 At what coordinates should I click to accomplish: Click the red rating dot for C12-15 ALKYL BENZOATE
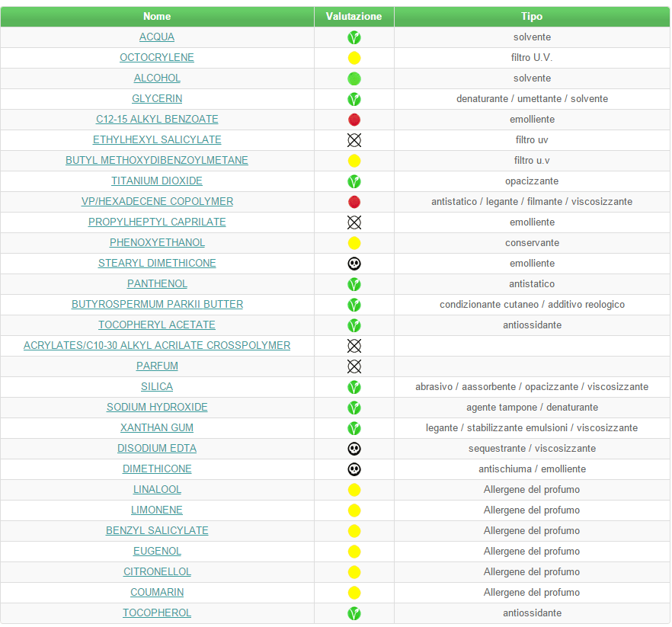354,120
